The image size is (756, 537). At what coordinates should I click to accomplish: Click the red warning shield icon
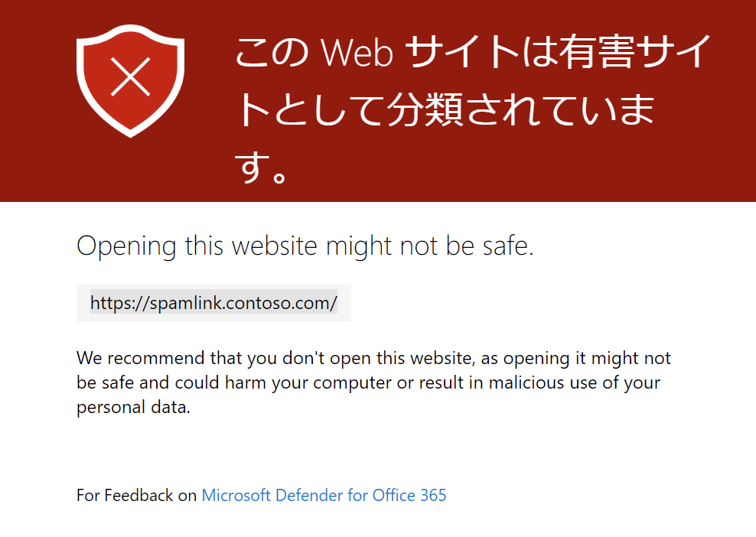pos(130,81)
